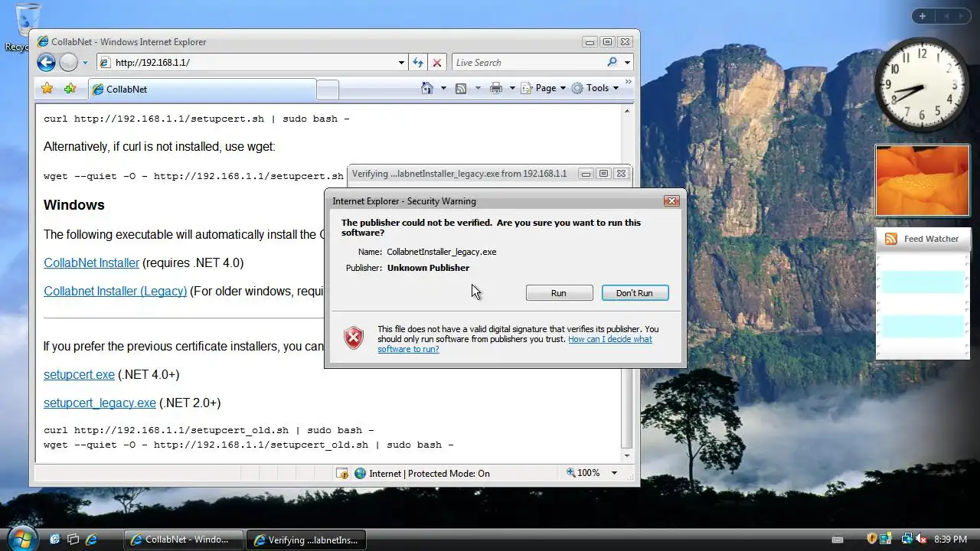This screenshot has height=551, width=980.
Task: Open the Page menu
Action: point(544,88)
